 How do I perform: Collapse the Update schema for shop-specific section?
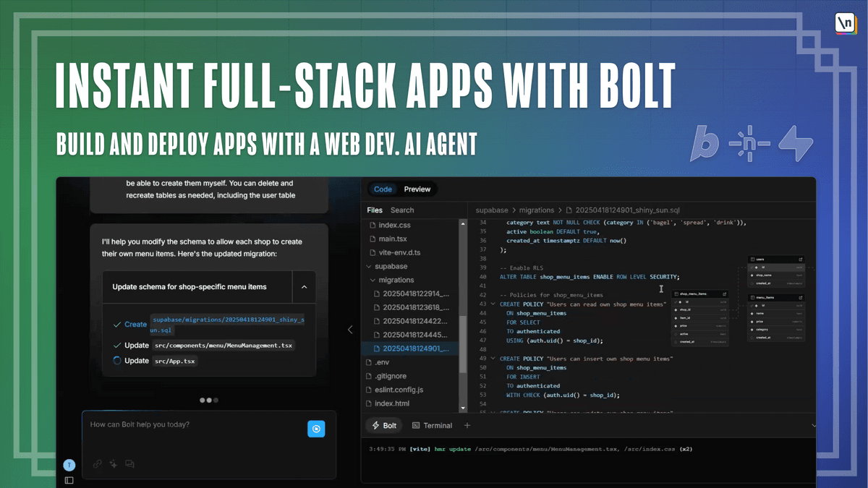304,286
